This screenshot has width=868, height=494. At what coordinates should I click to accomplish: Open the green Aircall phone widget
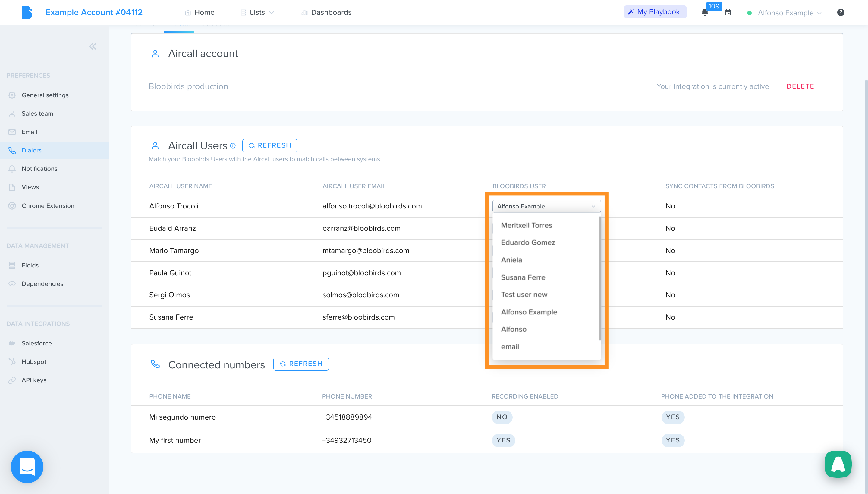coord(838,464)
